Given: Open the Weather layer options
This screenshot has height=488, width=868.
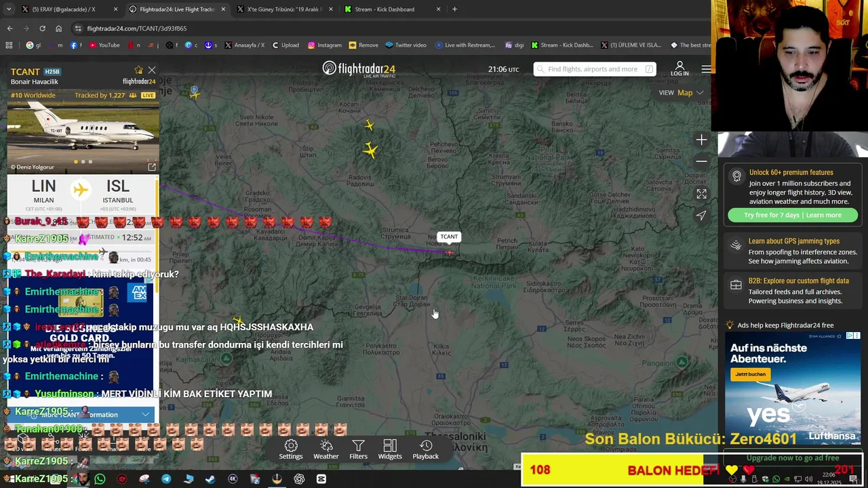Looking at the screenshot, I should (326, 449).
